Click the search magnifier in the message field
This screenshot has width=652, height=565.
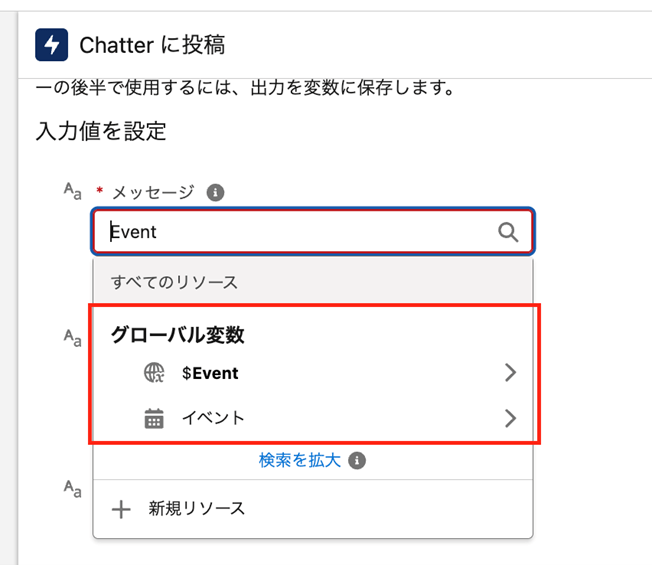pyautogui.click(x=508, y=232)
